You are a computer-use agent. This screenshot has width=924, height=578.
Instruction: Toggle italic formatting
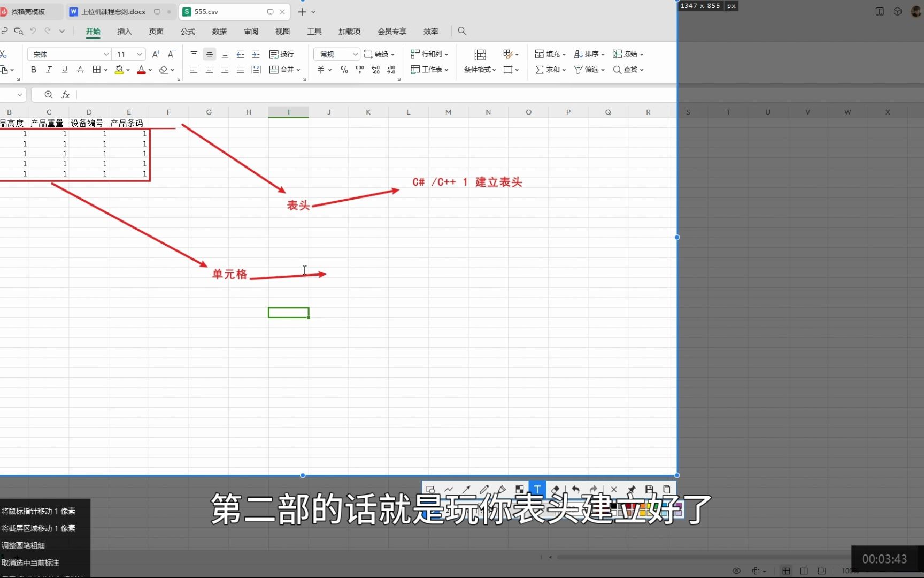coord(49,70)
